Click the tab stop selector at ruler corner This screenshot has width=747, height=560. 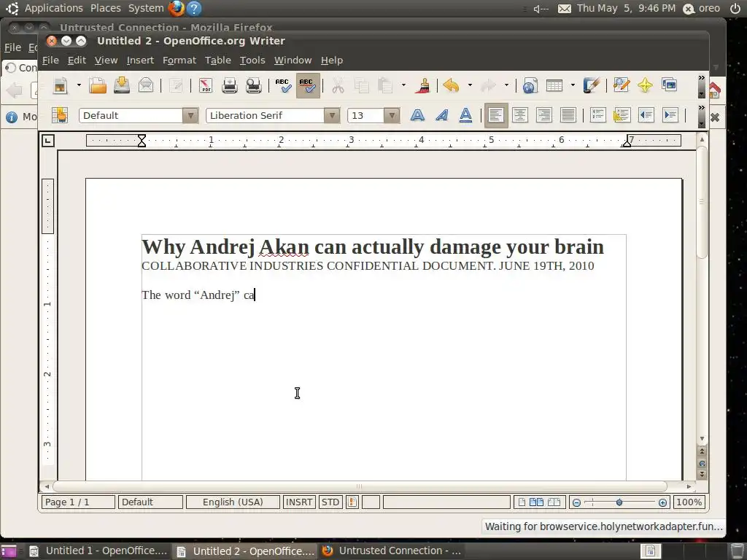tap(48, 141)
